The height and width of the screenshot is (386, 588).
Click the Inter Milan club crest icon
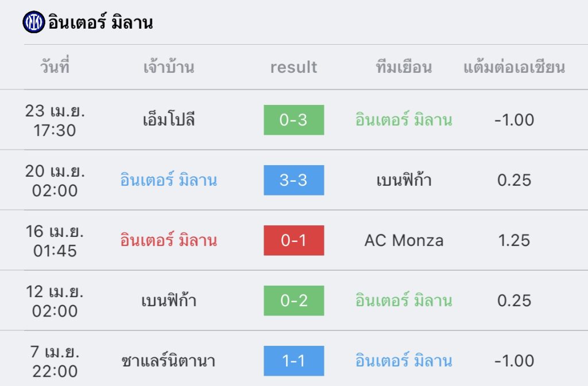pos(34,22)
